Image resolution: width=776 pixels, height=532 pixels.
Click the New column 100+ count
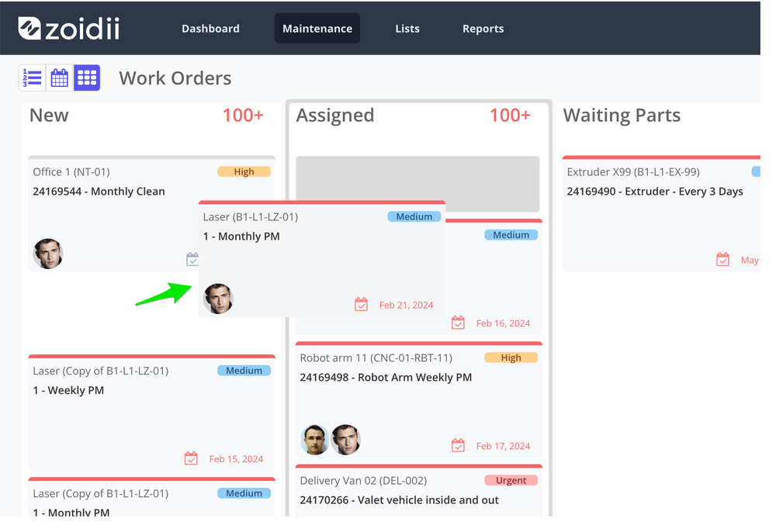(242, 116)
